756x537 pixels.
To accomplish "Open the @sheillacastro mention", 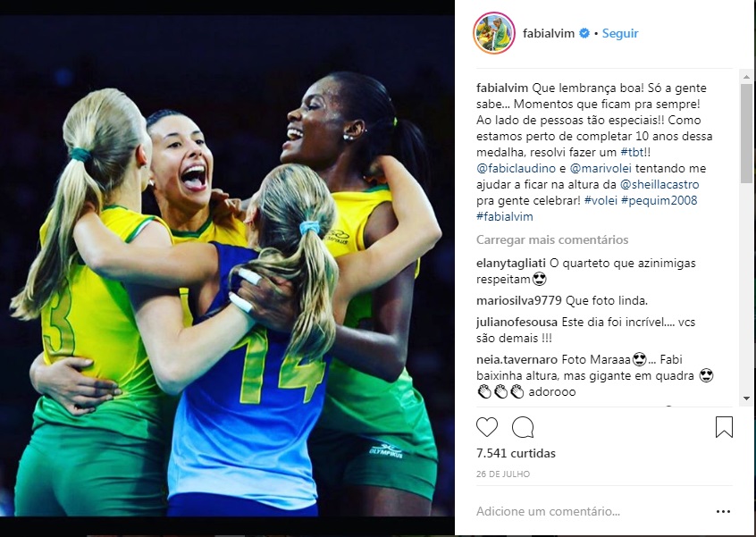I will coord(659,185).
